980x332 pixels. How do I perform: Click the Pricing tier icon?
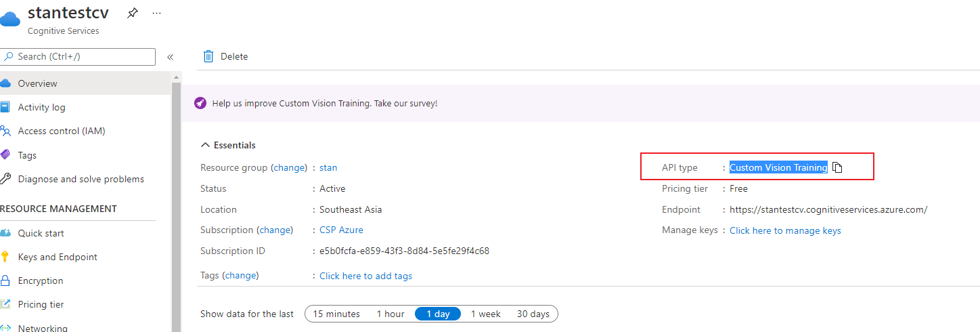click(x=5, y=304)
